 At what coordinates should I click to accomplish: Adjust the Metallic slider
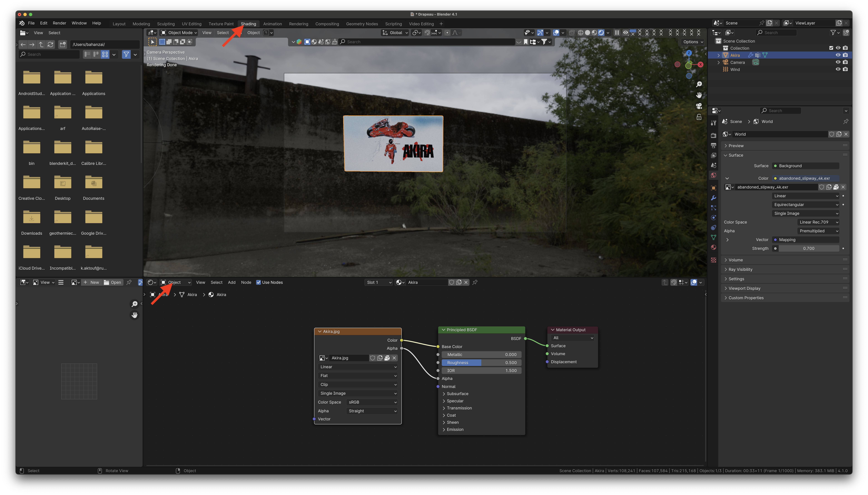point(481,355)
